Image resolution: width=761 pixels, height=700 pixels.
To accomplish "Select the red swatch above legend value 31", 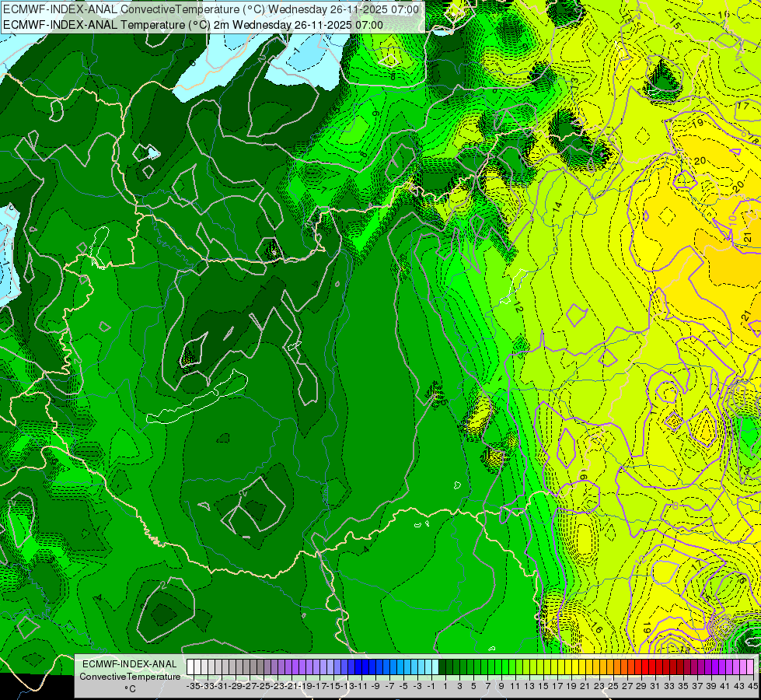I will coord(652,667).
